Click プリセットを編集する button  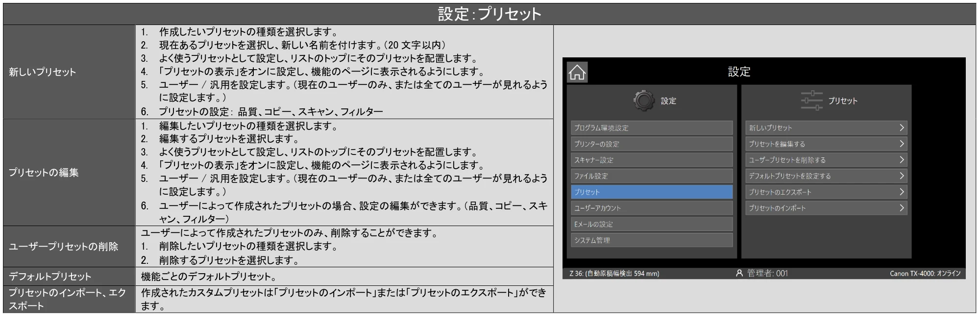tap(826, 144)
